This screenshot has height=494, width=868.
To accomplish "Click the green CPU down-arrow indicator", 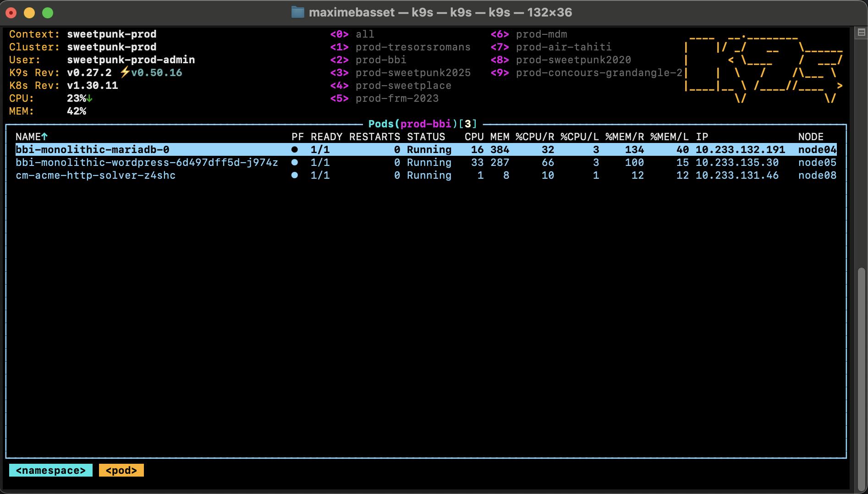I will (x=90, y=98).
